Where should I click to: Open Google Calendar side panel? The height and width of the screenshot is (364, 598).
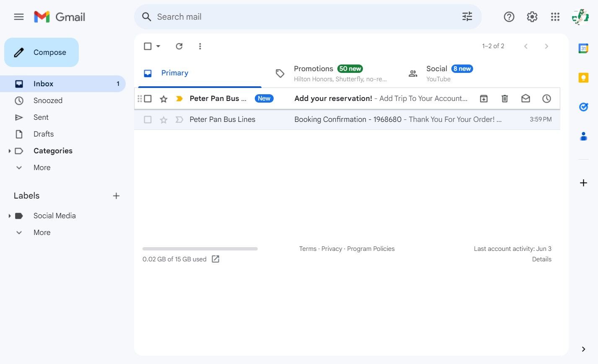click(x=583, y=48)
